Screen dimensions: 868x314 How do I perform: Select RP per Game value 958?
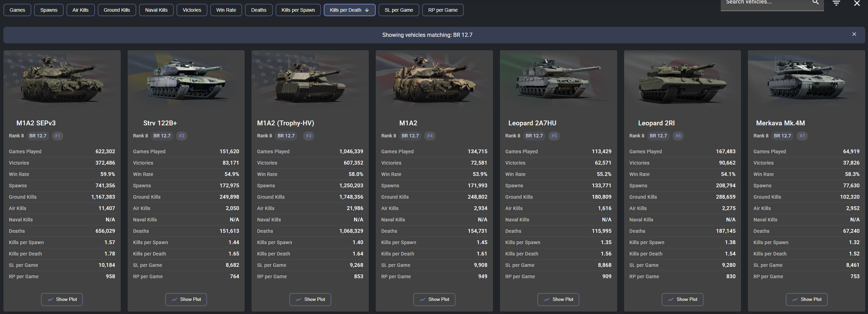[110, 276]
